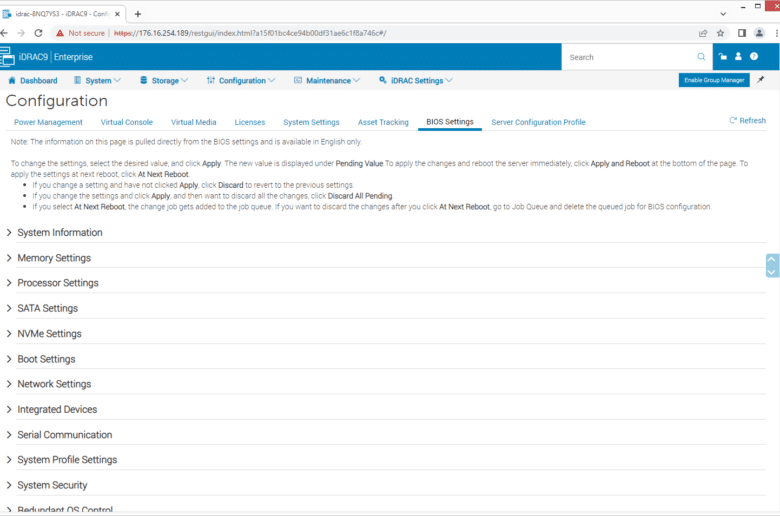780x516 pixels.
Task: Switch to the Asset Tracking tab
Action: [x=383, y=122]
